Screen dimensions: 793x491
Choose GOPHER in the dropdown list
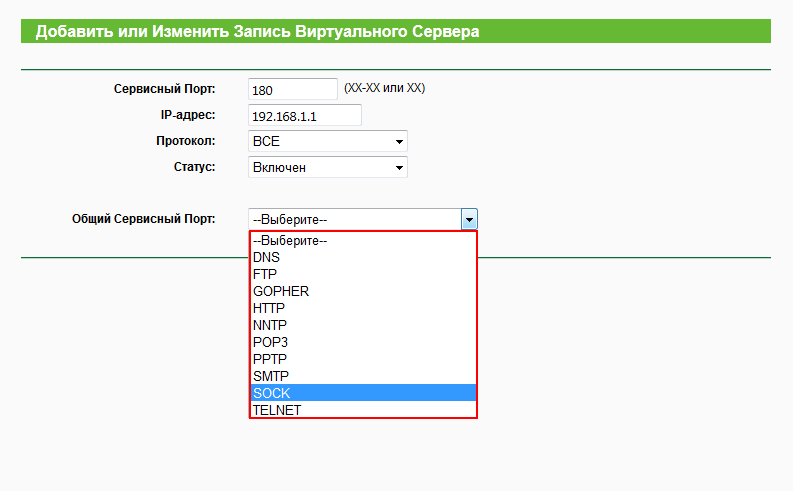[x=363, y=291]
